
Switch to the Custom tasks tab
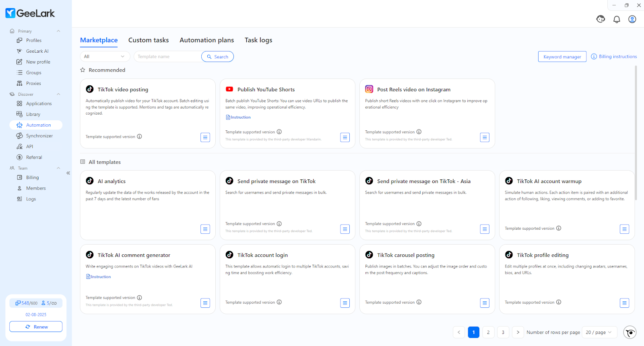[x=149, y=40]
